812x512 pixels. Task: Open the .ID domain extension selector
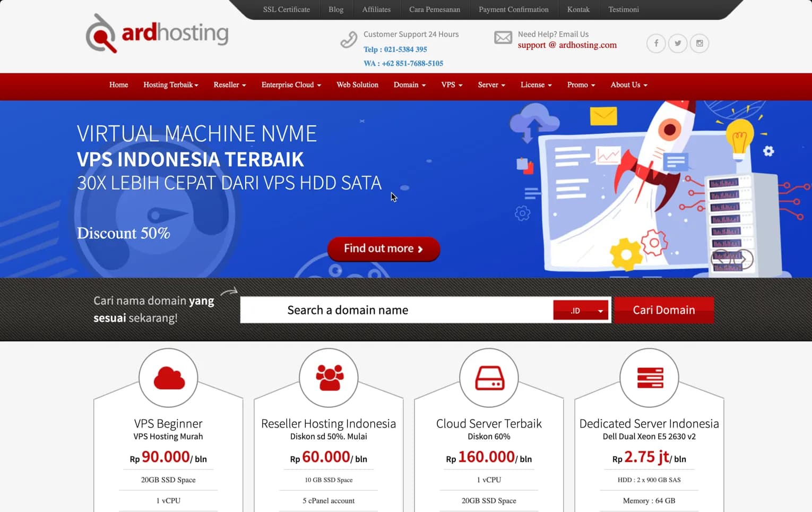coord(580,310)
